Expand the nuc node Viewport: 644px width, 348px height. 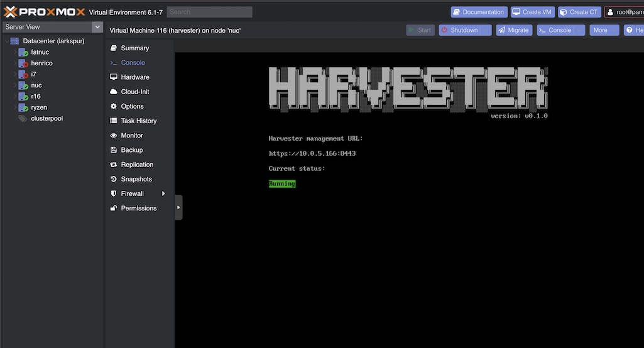(x=15, y=85)
